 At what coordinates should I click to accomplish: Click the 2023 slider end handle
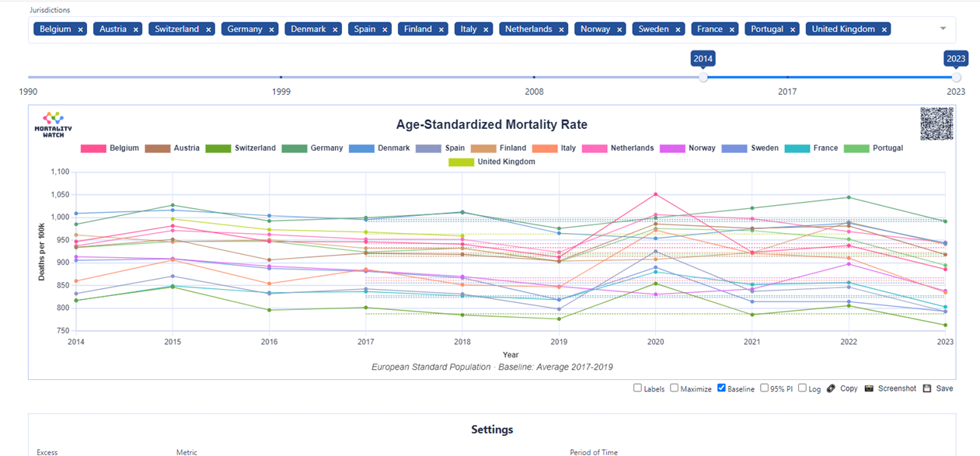point(956,77)
